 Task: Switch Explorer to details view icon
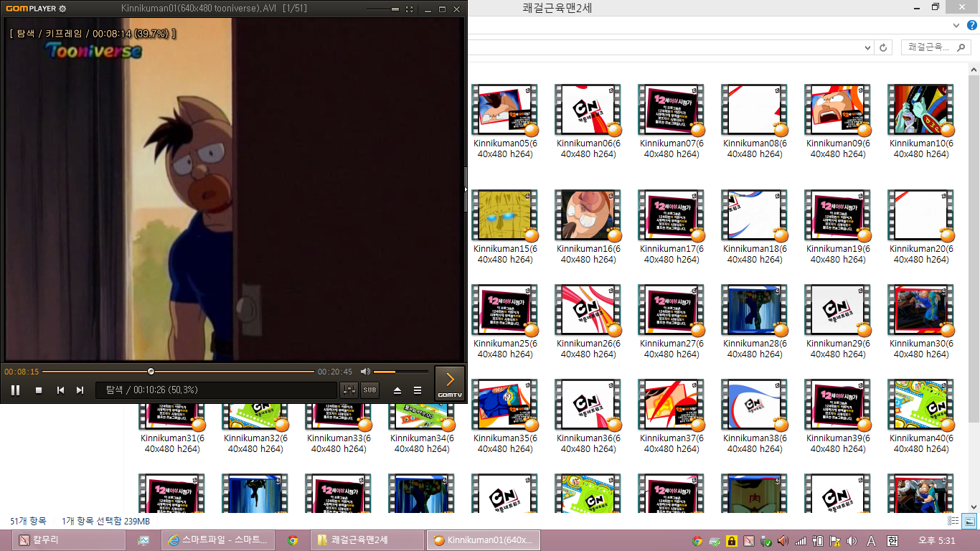953,521
